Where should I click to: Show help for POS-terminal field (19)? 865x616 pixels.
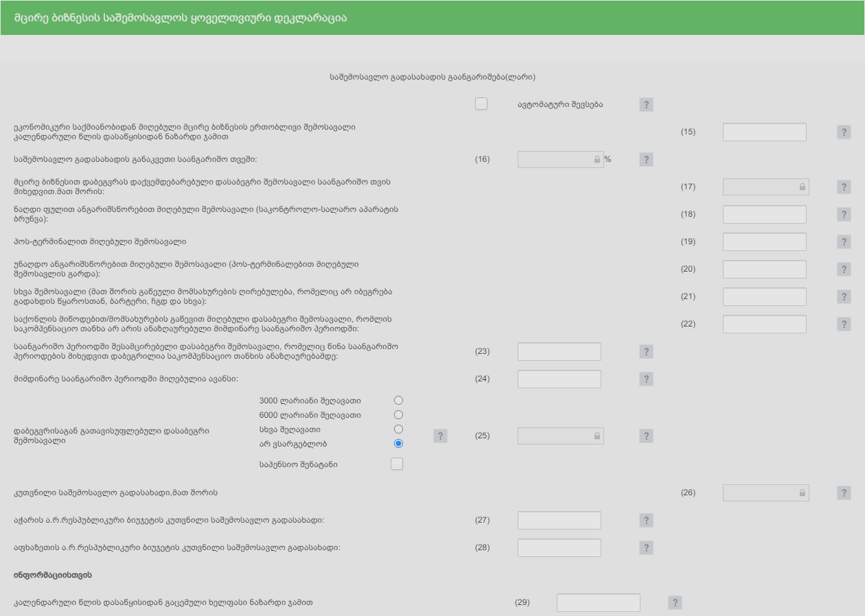pos(844,241)
